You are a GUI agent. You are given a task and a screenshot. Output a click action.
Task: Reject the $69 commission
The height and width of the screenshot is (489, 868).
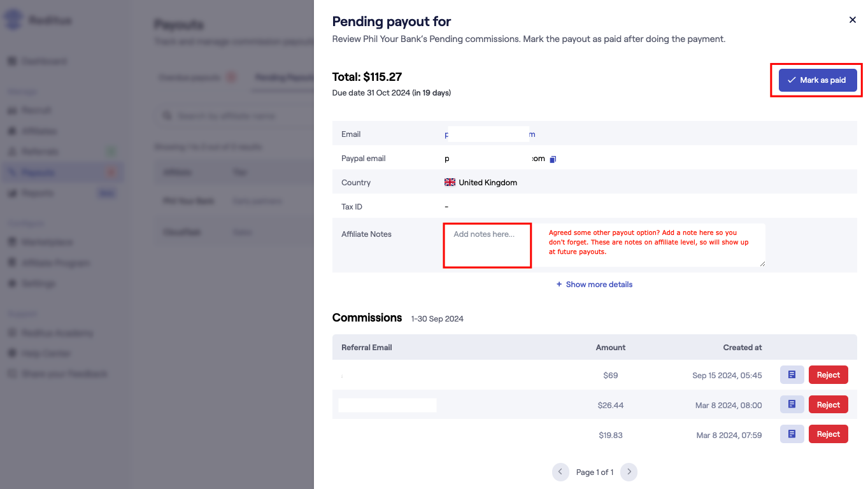tap(829, 375)
